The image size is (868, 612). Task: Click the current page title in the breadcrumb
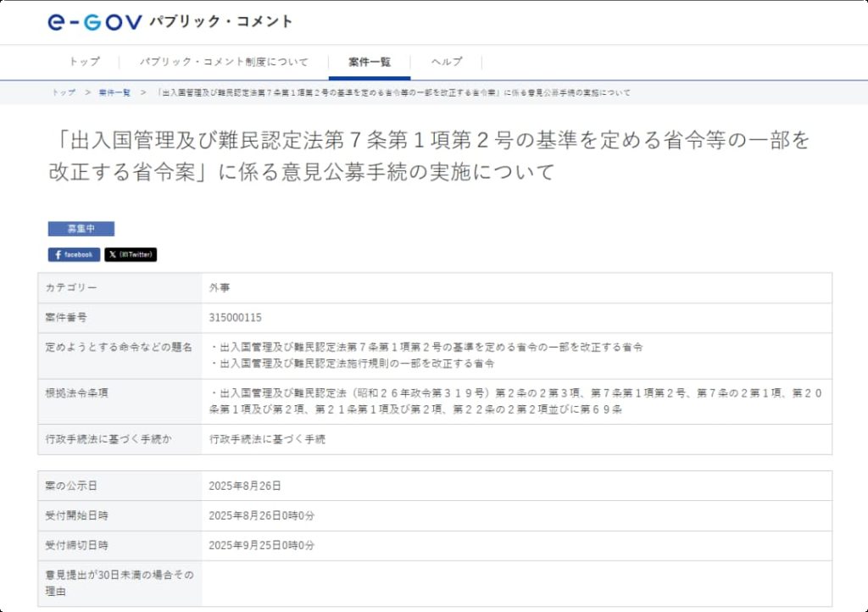click(394, 92)
